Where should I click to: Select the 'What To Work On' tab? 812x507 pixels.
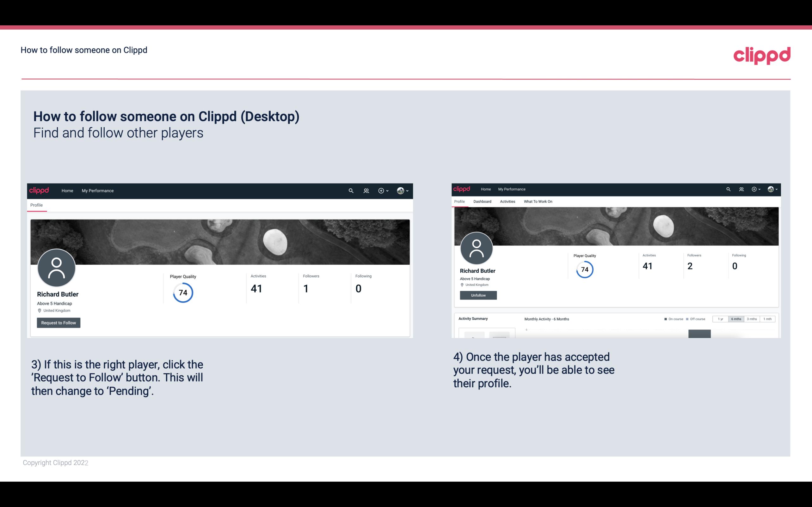click(538, 201)
